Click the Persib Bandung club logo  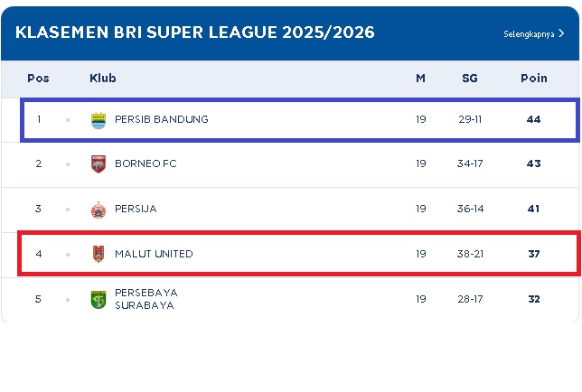point(99,119)
